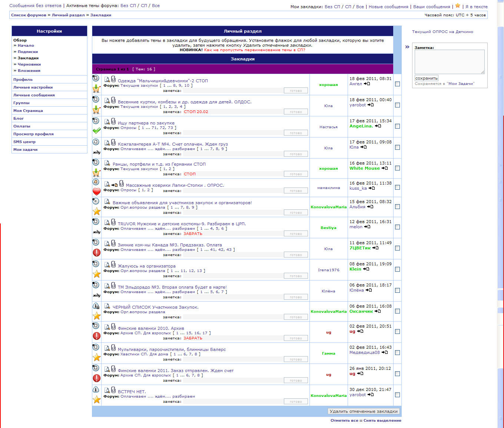Go to last post by Ангел arrow icon
This screenshot has width=504, height=428.
367,84
